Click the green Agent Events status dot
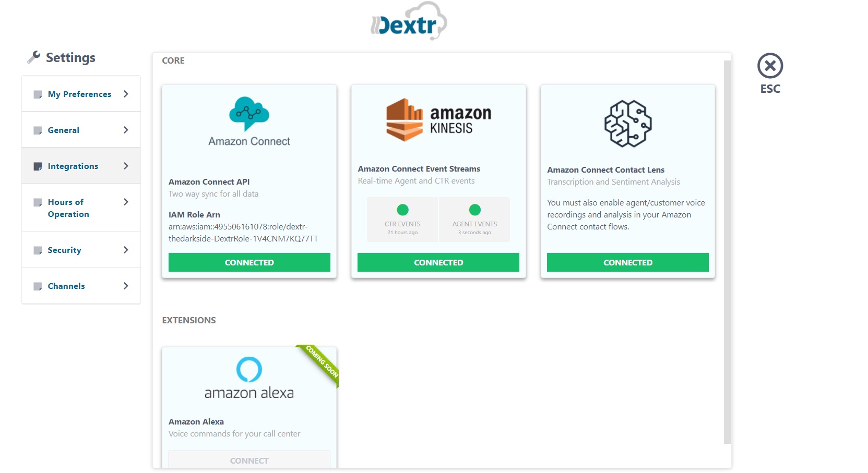The height and width of the screenshot is (473, 868). 475,210
